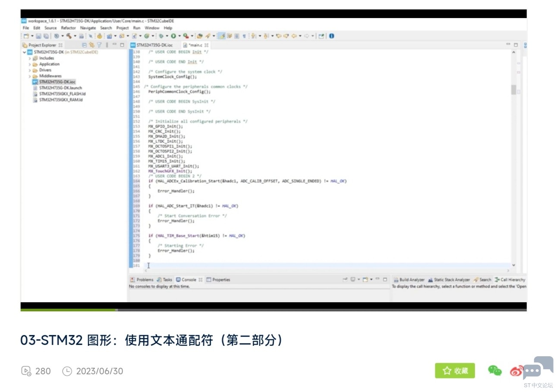Viewport: 557px width, 392px height.
Task: Click the Save All toolbar icon
Action: (x=45, y=36)
